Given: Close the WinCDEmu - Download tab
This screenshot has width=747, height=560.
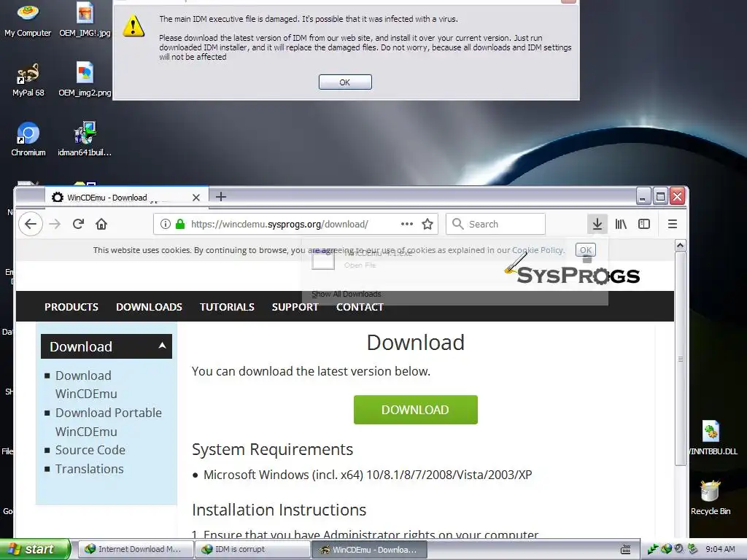Looking at the screenshot, I should pyautogui.click(x=196, y=198).
